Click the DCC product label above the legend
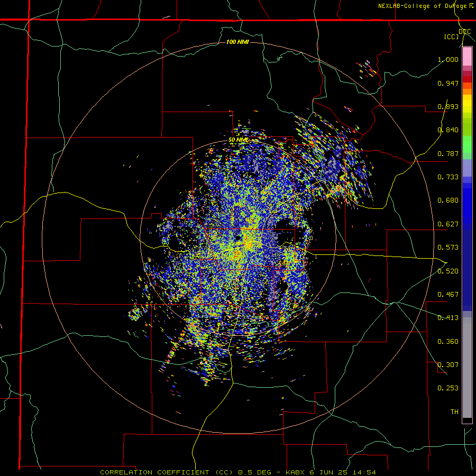 click(x=465, y=32)
